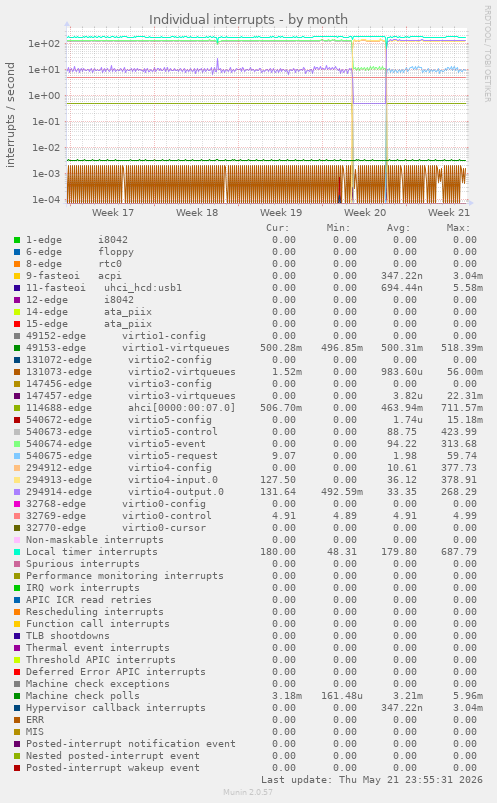Click the Week 19 axis label
This screenshot has height=803, width=497.
coord(281,213)
